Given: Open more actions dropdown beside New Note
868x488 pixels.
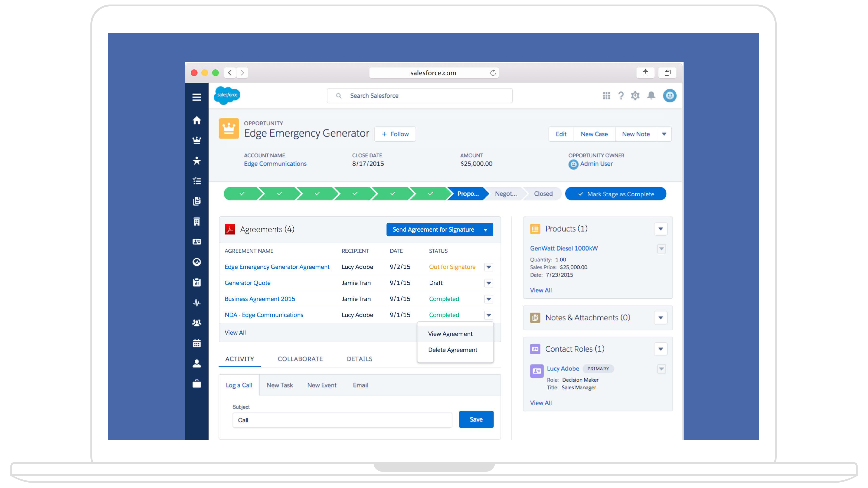Looking at the screenshot, I should tap(664, 134).
